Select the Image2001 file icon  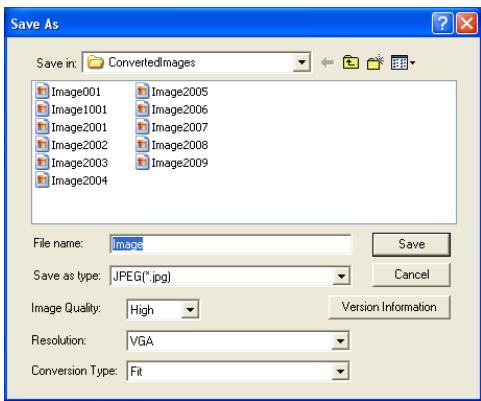pos(42,127)
